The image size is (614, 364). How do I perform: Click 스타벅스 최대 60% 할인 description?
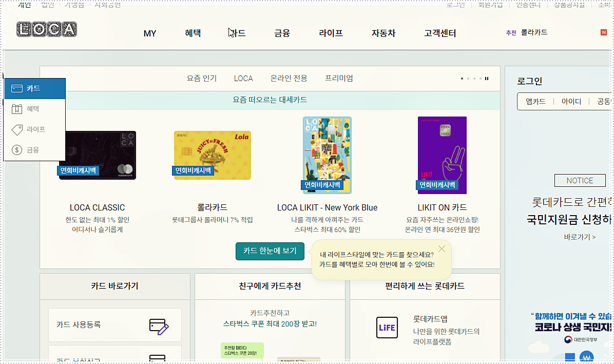[x=328, y=230]
